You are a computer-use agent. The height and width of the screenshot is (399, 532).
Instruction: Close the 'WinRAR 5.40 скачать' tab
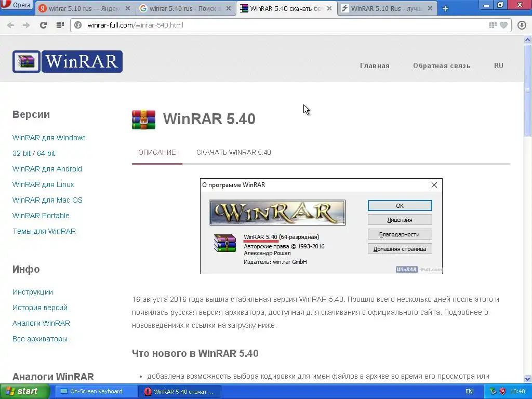[329, 8]
